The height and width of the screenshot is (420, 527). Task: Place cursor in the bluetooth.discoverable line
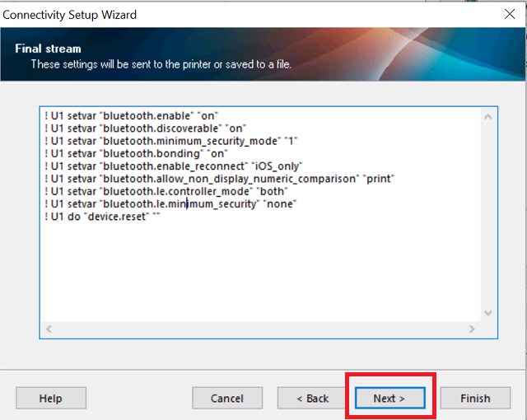146,128
